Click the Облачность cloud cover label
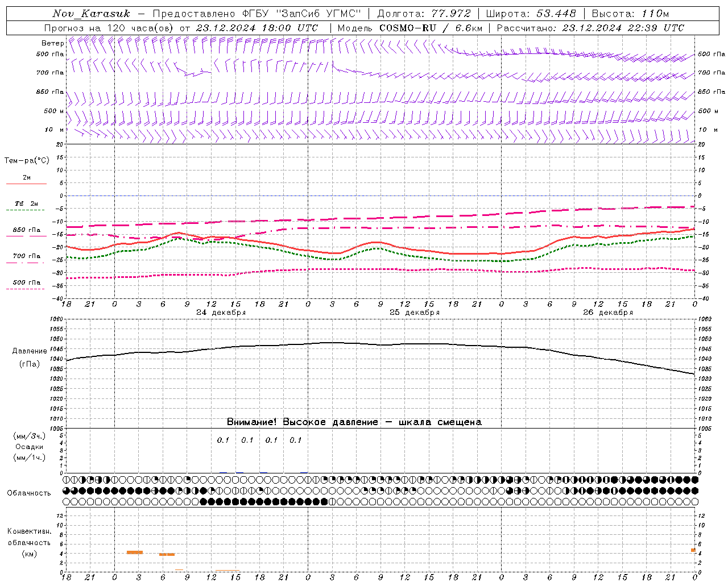 [29, 493]
